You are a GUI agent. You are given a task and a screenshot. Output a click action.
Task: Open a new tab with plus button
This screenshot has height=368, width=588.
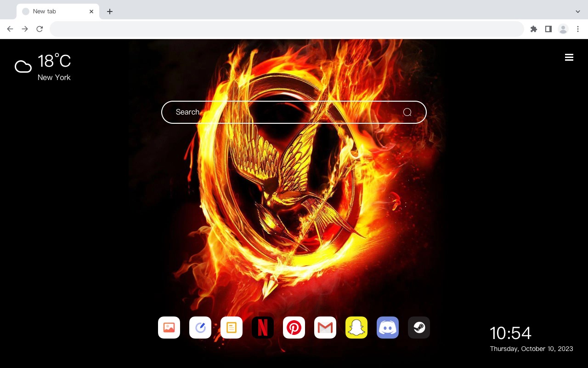coord(110,11)
